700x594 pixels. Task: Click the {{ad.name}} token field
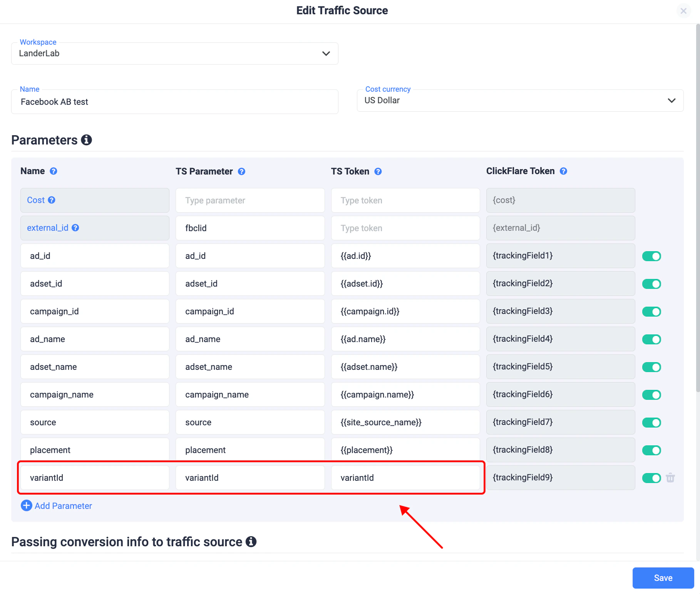405,339
